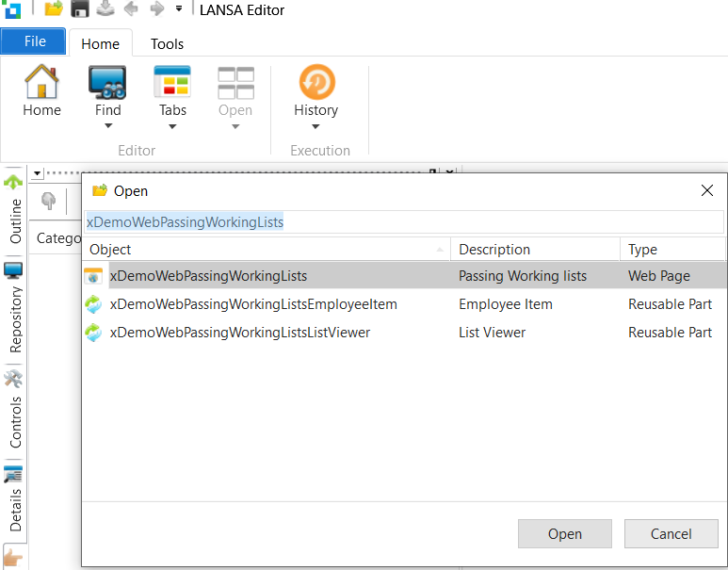Click the web page icon beside xDemoWebPassingWorkingLists
The height and width of the screenshot is (570, 728).
click(93, 277)
